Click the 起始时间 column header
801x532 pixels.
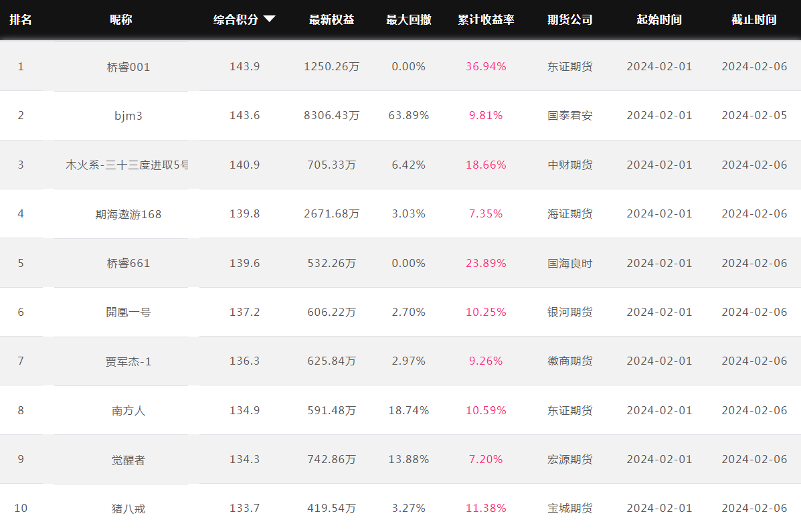(660, 19)
